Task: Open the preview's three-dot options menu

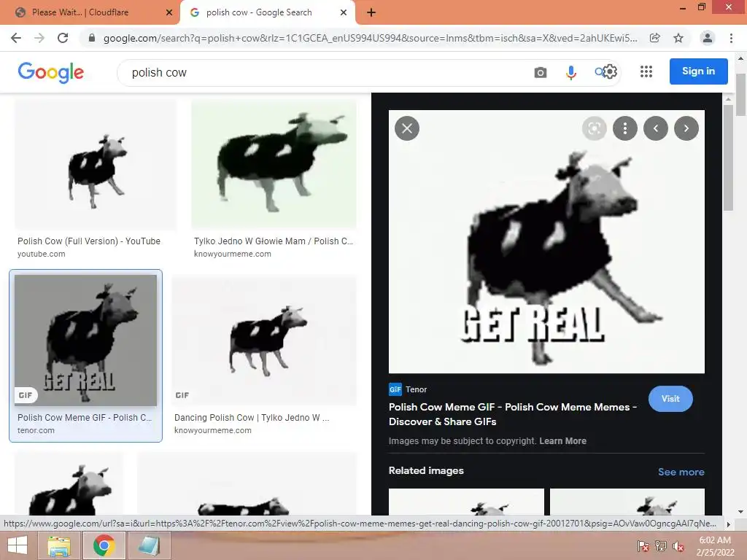Action: (x=625, y=128)
